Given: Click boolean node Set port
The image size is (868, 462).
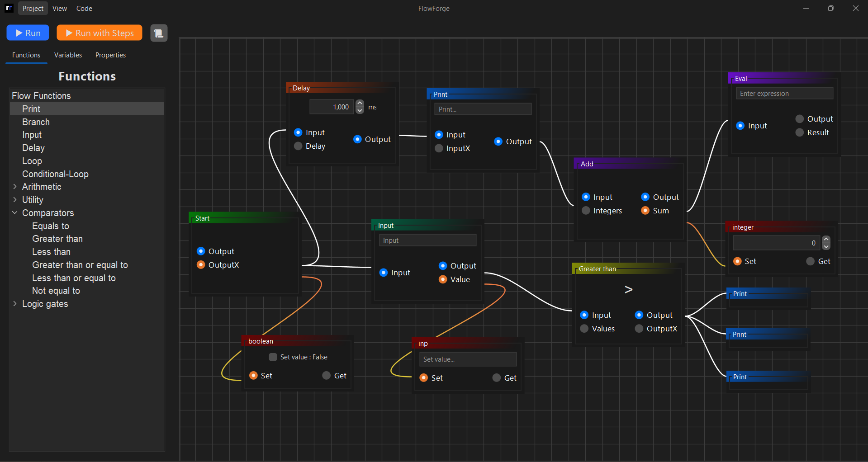Looking at the screenshot, I should [x=253, y=376].
